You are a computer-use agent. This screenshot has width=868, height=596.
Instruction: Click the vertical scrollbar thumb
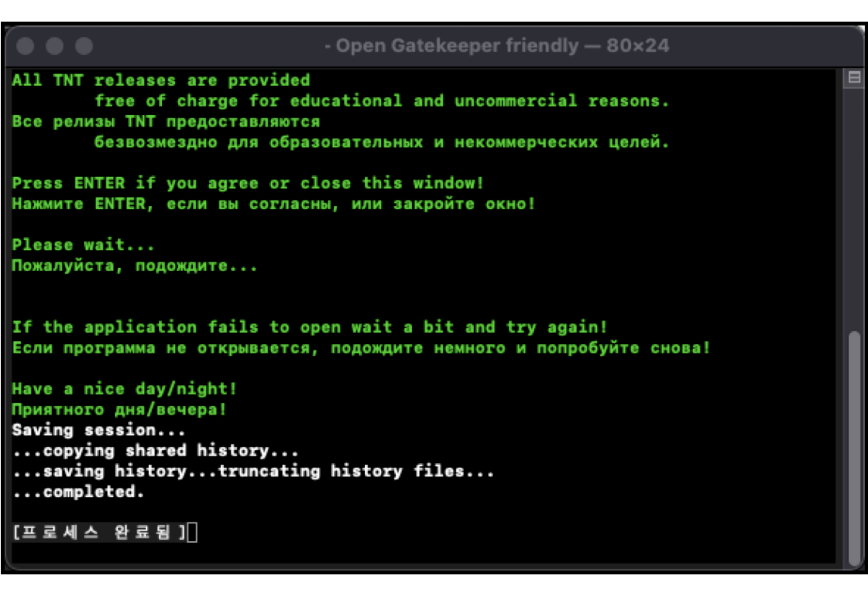855,447
